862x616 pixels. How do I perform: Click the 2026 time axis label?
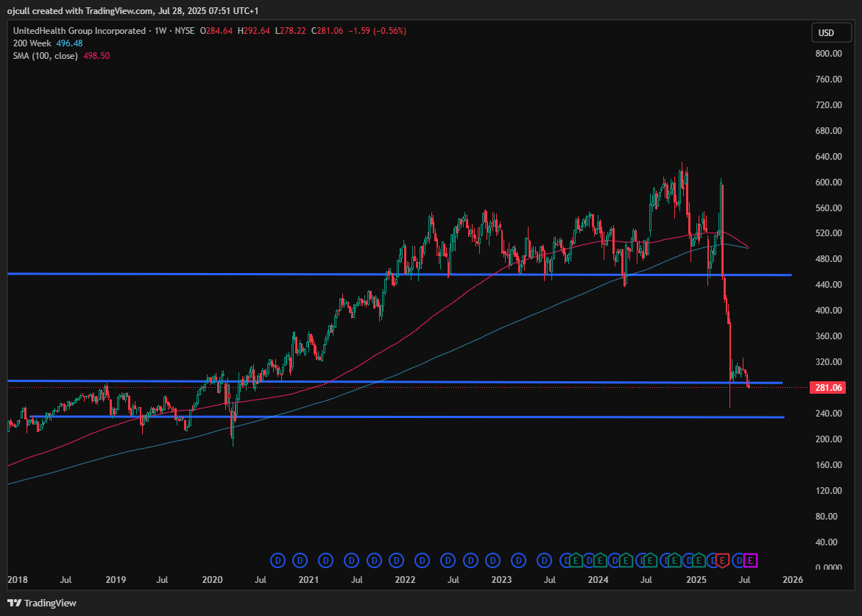792,580
